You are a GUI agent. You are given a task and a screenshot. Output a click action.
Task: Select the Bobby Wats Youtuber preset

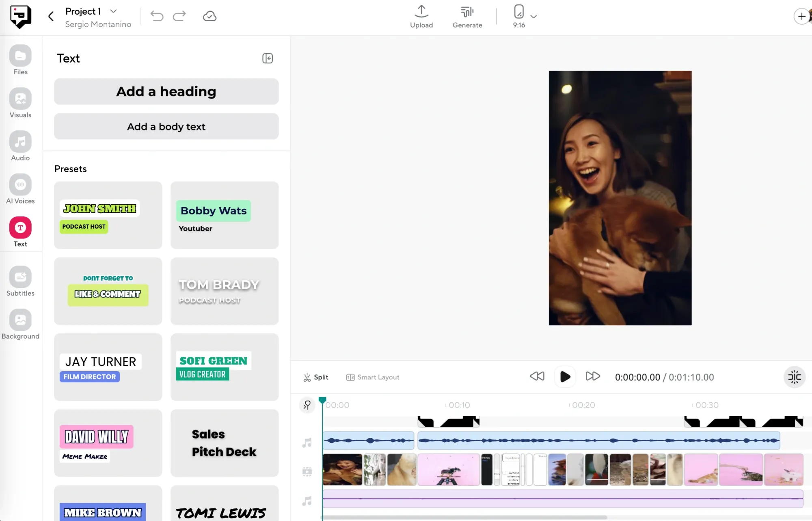click(x=224, y=215)
